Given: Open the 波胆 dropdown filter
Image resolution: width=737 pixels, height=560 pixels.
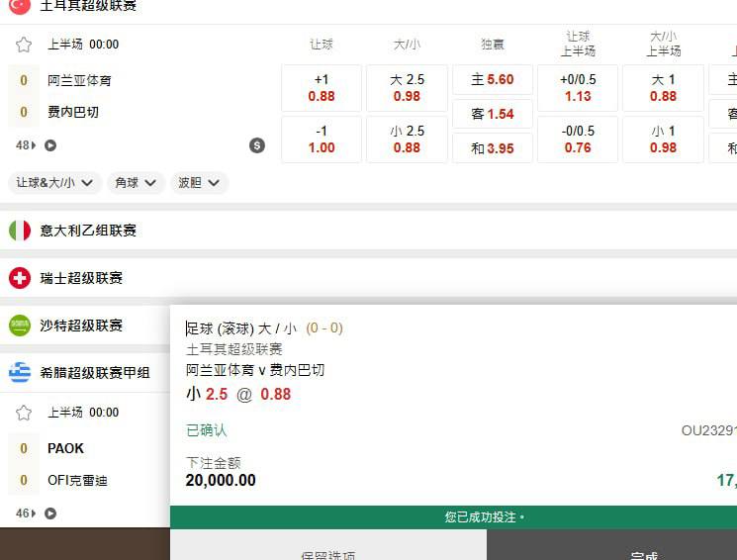Looking at the screenshot, I should tap(199, 183).
